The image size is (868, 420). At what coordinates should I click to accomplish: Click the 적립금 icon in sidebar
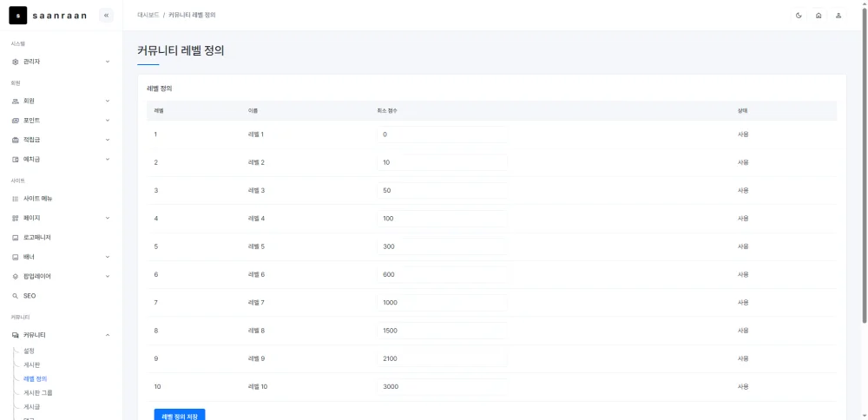16,140
